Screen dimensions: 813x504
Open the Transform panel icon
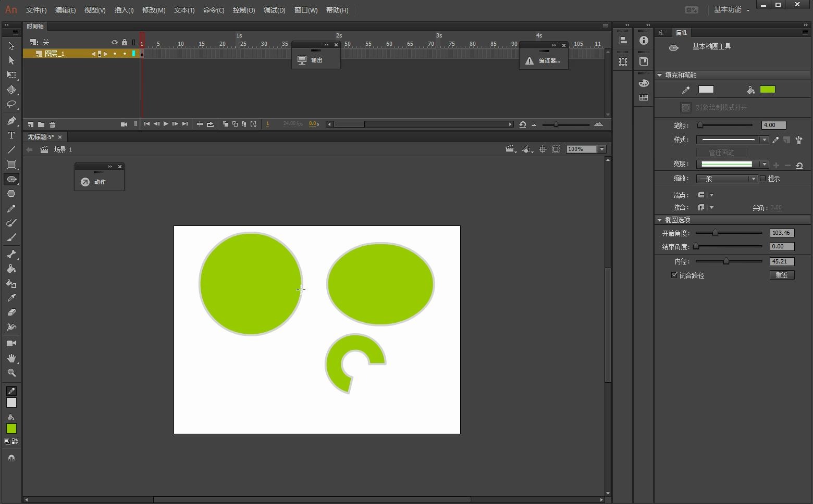[x=623, y=61]
